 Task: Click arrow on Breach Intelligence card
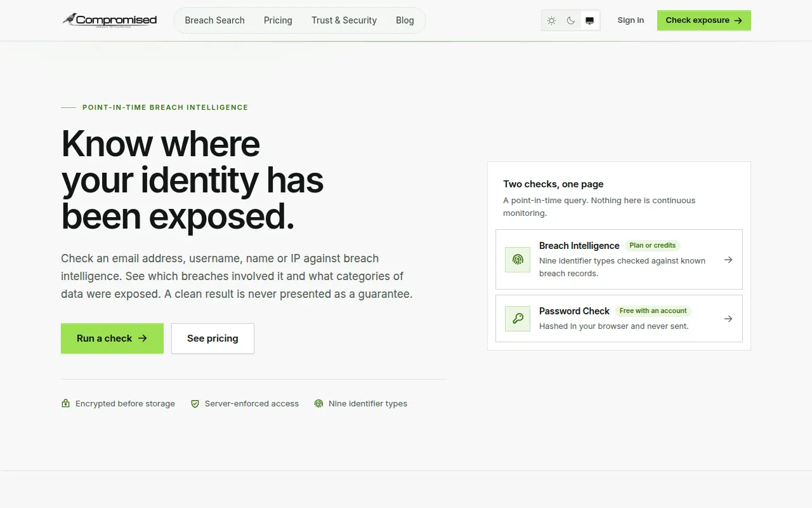[728, 260]
